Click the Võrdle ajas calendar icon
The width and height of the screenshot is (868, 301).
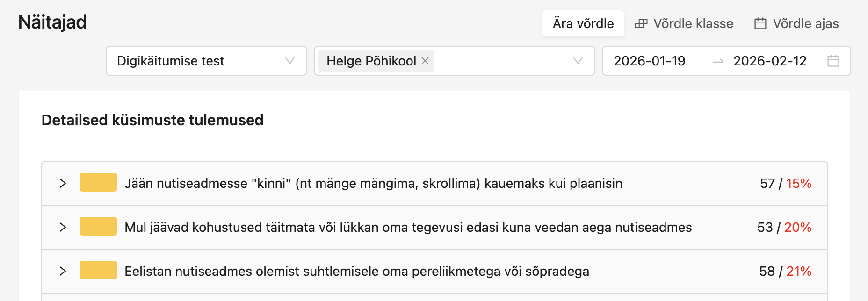pyautogui.click(x=760, y=23)
